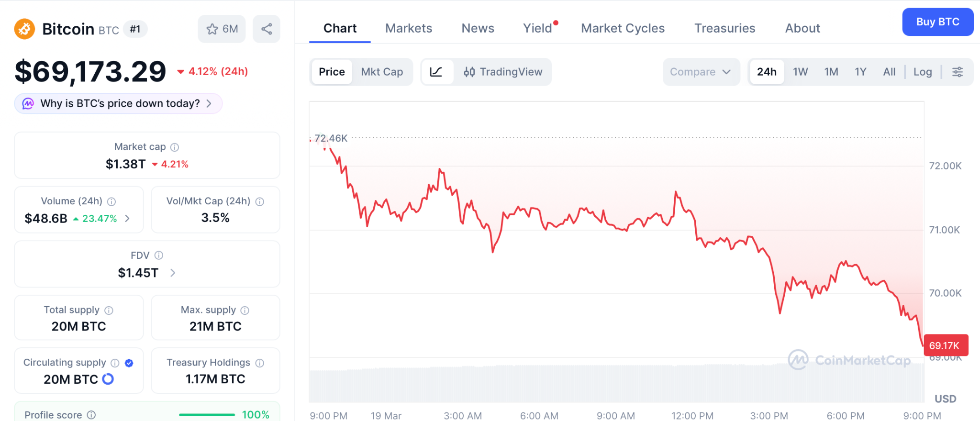The height and width of the screenshot is (421, 980).
Task: Expand the FDV details arrow
Action: click(173, 273)
